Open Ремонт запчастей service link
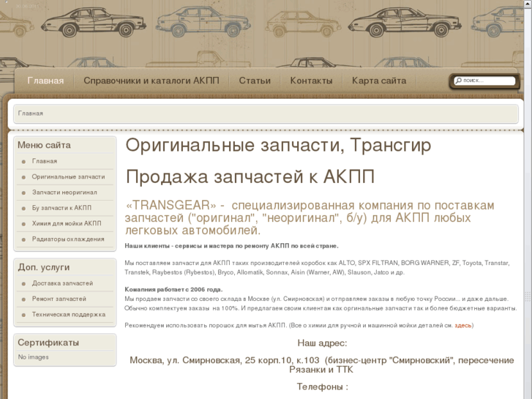The image size is (532, 399). point(59,299)
